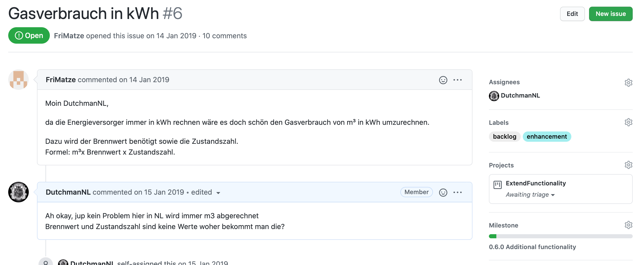Create a New issue
Viewport: 644px width, 265px height.
tap(610, 14)
